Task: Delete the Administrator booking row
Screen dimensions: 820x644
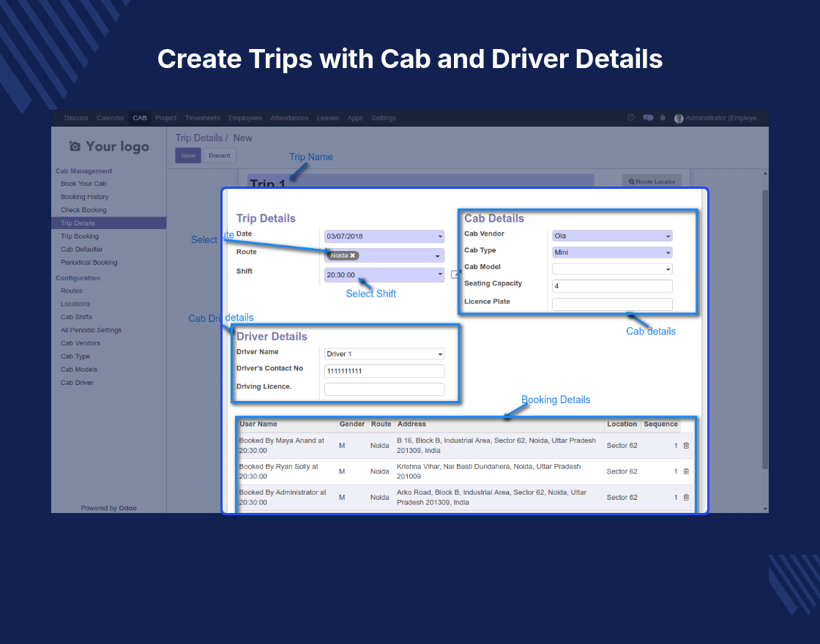Action: click(686, 497)
